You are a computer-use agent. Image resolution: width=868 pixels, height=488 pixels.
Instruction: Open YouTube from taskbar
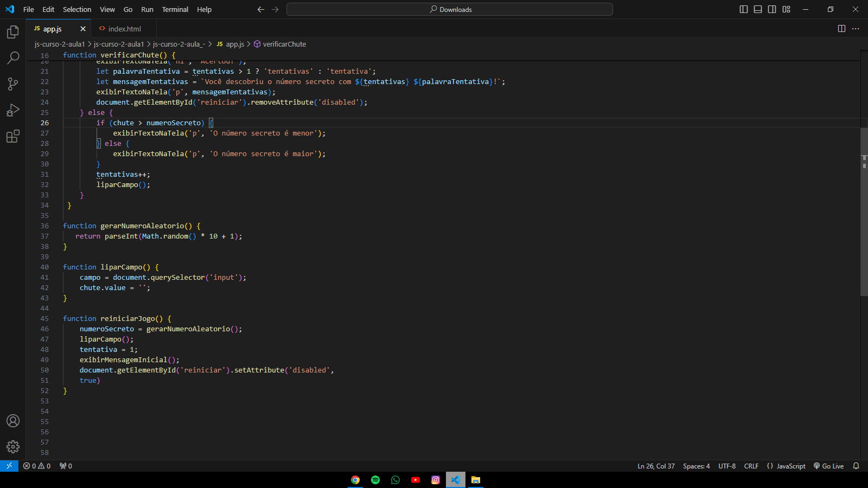click(416, 480)
